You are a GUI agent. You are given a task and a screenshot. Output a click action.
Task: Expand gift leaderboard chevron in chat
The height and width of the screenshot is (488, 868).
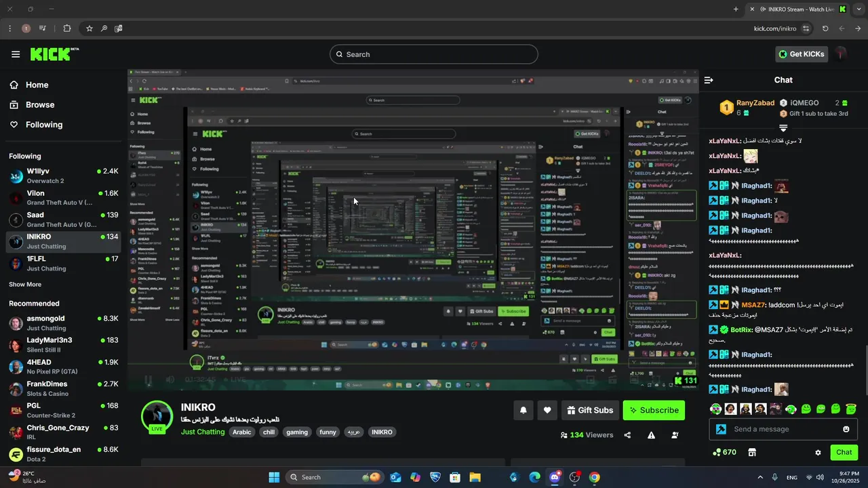point(783,127)
